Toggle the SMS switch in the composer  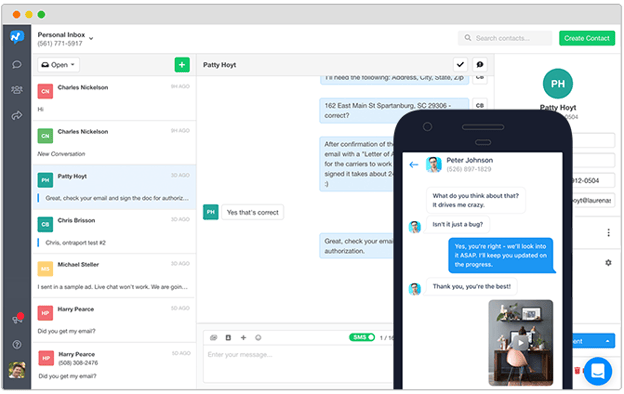click(x=362, y=337)
